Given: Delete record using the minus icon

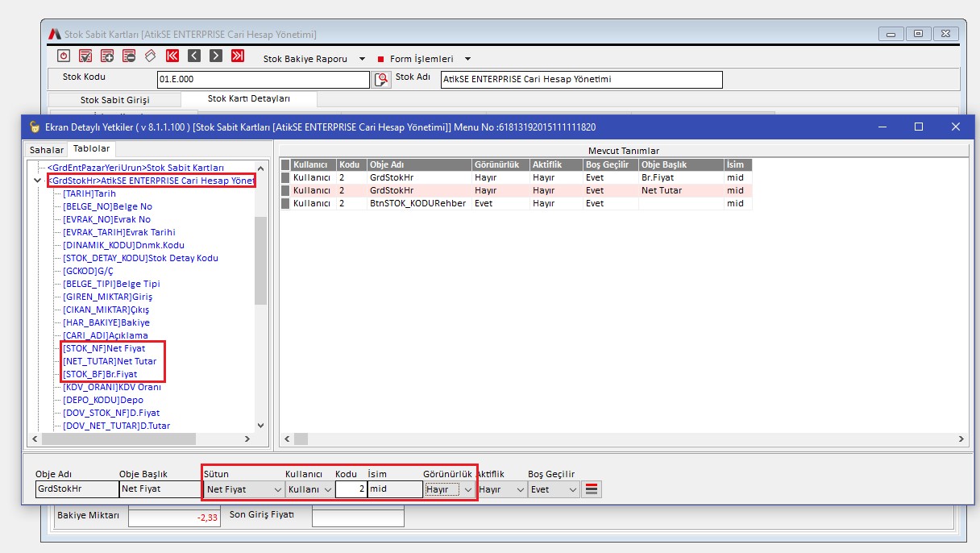Looking at the screenshot, I should (x=129, y=56).
